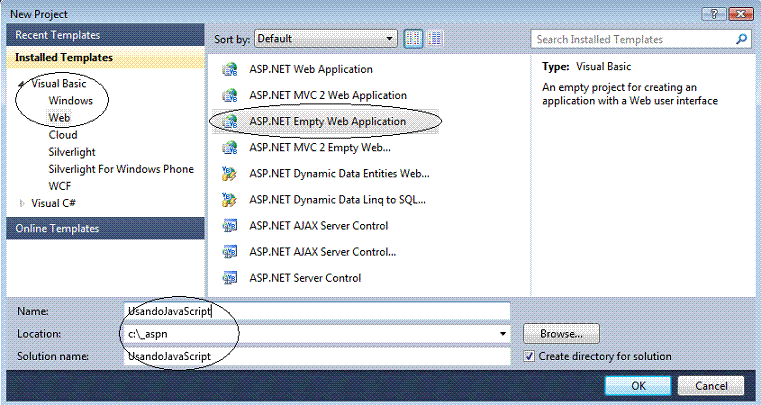Open the Recent Templates section

coord(105,35)
